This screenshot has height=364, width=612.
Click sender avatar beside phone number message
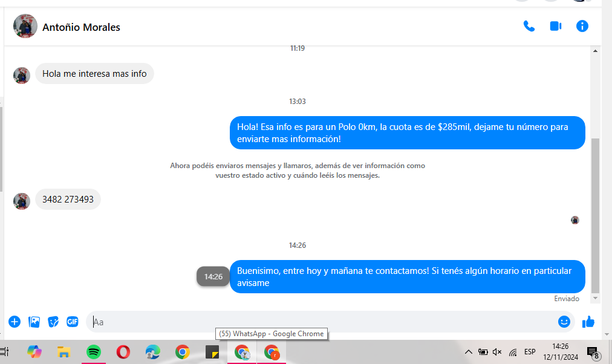click(x=21, y=201)
